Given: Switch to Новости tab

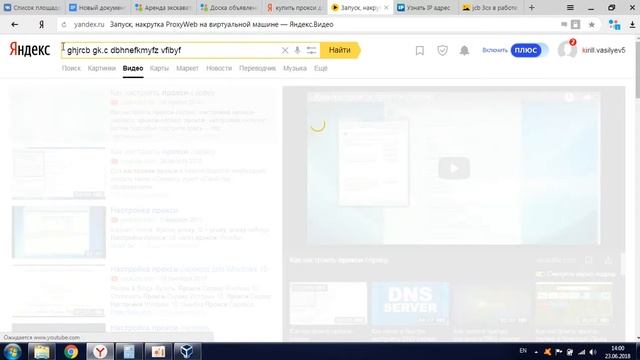Looking at the screenshot, I should pos(219,68).
